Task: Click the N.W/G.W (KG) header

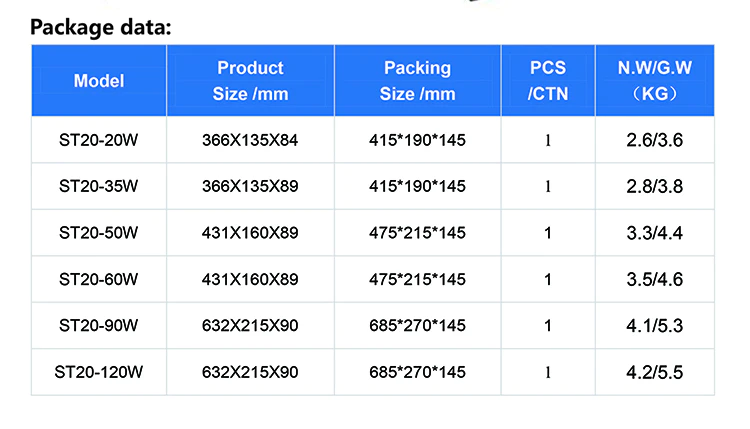Action: [x=654, y=81]
